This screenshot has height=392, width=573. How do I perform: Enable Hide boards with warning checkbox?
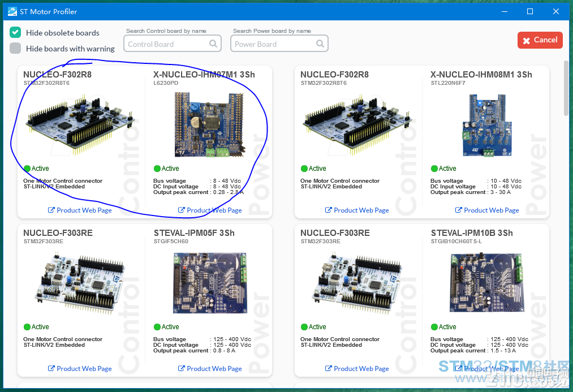click(15, 48)
